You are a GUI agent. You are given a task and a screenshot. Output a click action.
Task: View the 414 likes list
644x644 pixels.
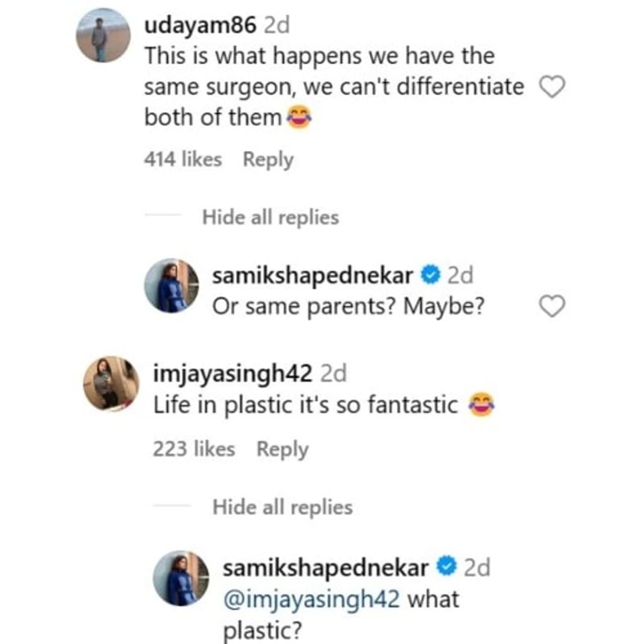pos(183,159)
